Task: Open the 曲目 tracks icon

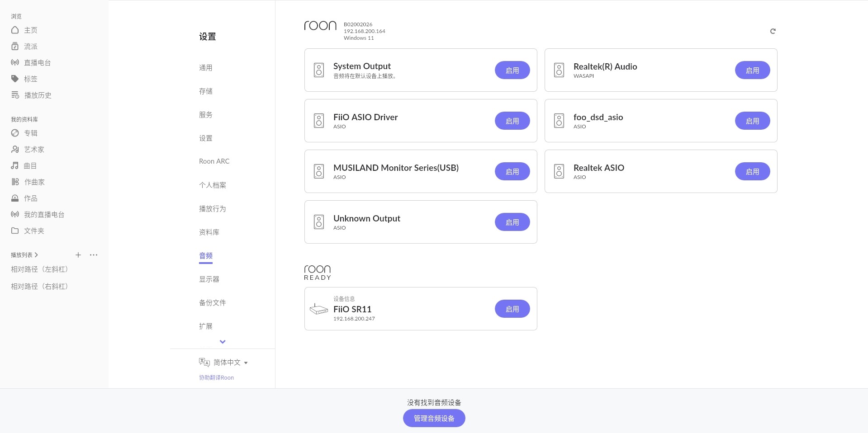Action: (x=15, y=165)
